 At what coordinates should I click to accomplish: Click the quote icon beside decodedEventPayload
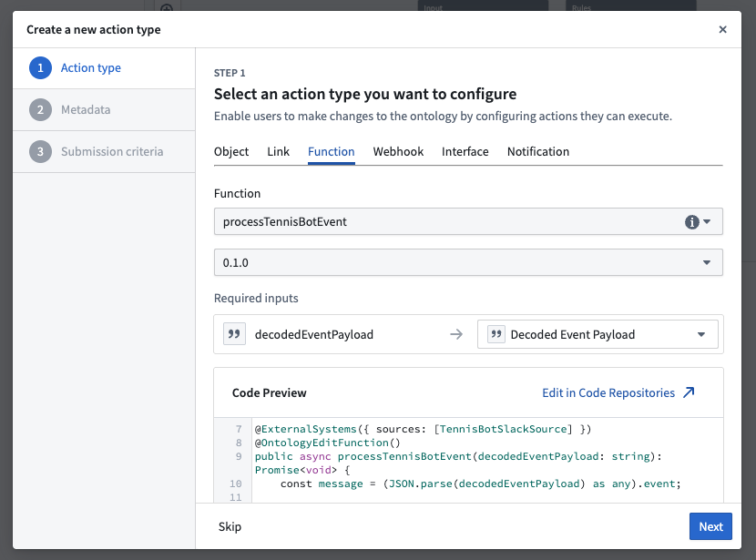point(234,333)
